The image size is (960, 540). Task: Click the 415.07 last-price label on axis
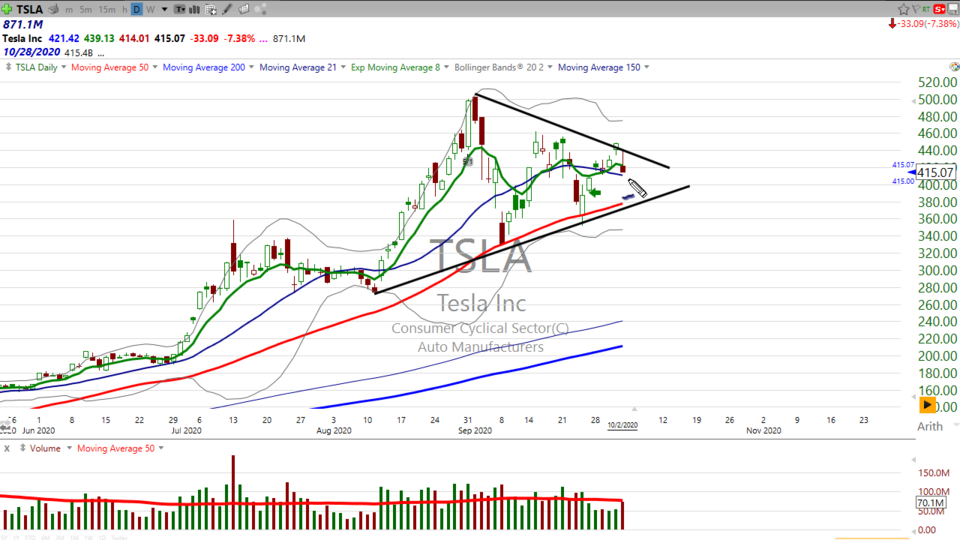tap(936, 173)
